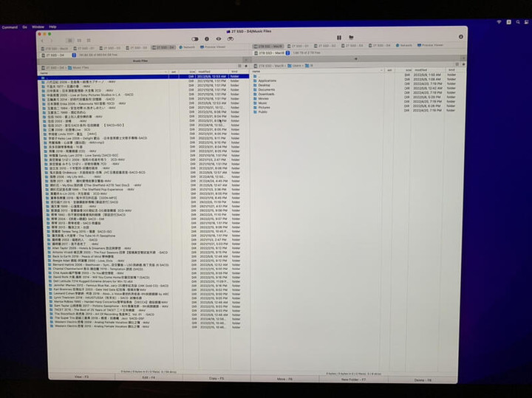Image resolution: width=532 pixels, height=398 pixels.
Task: Sort right pane by name column
Action: (x=318, y=71)
